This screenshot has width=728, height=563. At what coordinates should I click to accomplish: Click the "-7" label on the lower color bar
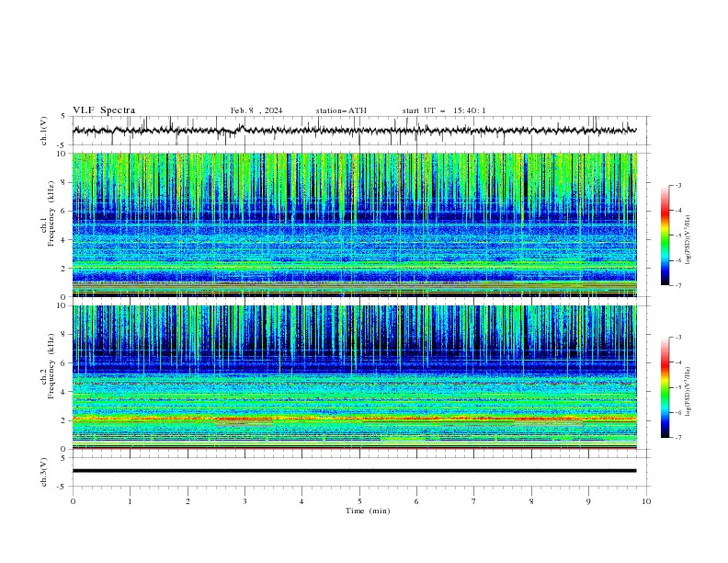tap(678, 437)
